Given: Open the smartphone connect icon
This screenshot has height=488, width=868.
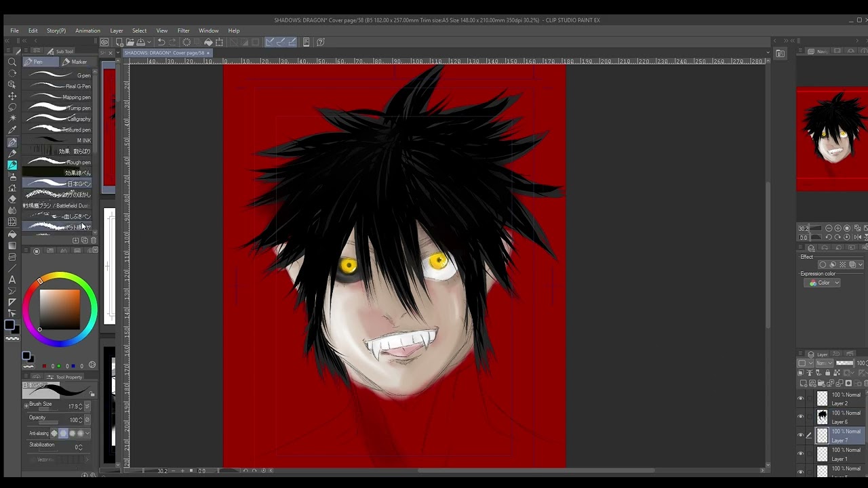Looking at the screenshot, I should (306, 42).
